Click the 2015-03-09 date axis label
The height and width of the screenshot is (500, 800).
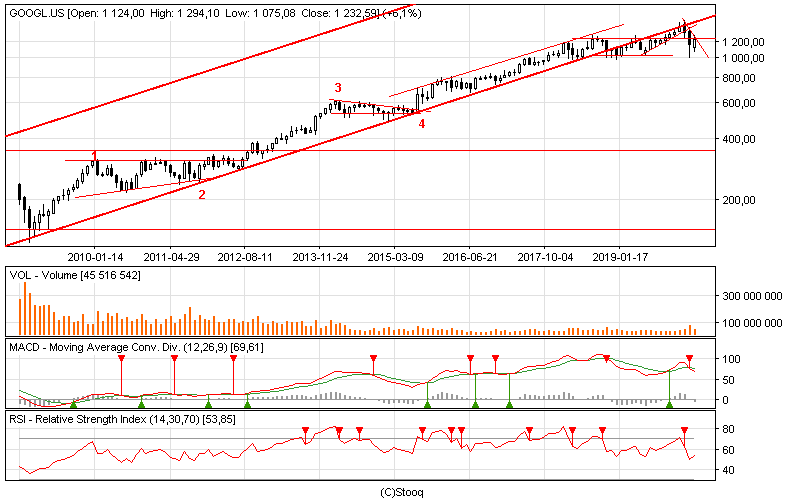pyautogui.click(x=395, y=257)
